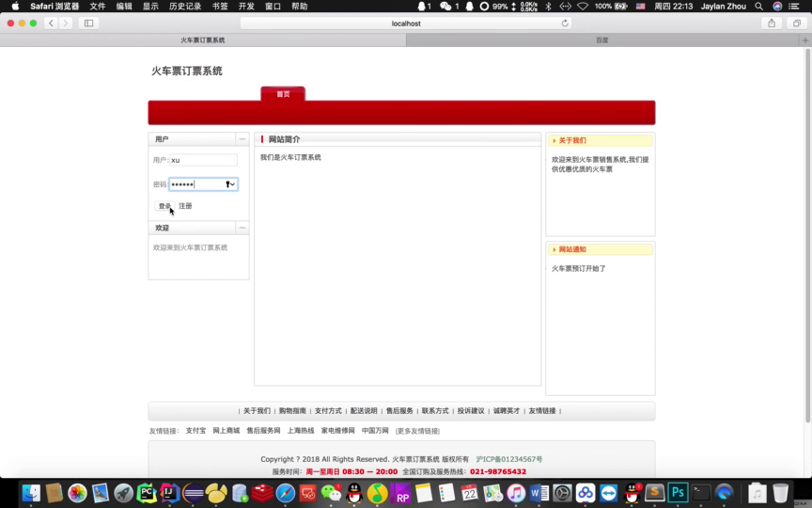Open the 文件 menu
Viewport: 812px width, 508px height.
pos(98,7)
